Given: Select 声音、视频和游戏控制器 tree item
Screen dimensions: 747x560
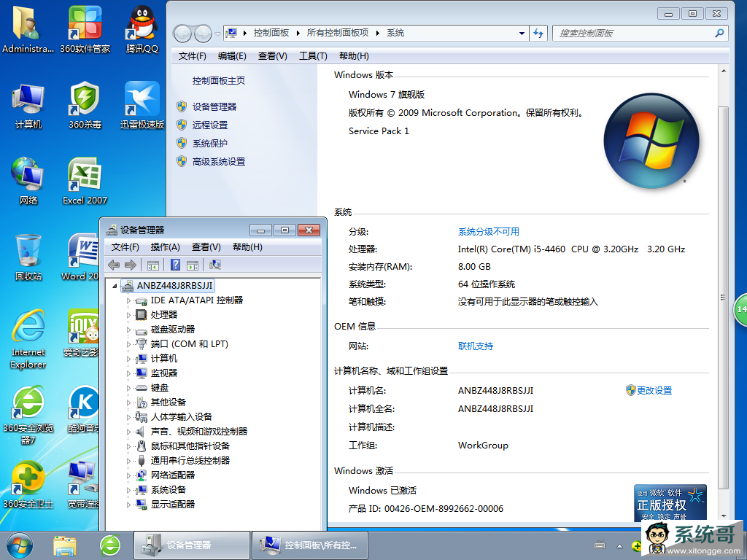Looking at the screenshot, I should [199, 432].
